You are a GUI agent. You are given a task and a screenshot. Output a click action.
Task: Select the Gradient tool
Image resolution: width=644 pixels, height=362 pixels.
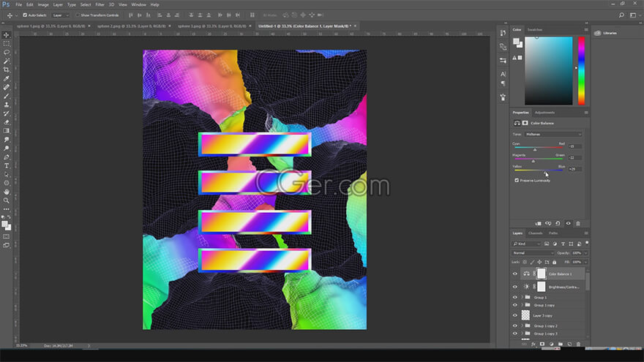(x=6, y=131)
